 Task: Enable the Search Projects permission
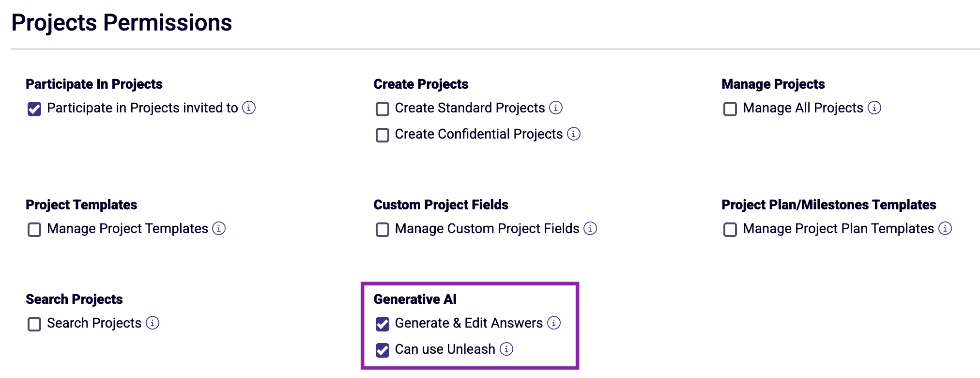tap(33, 323)
